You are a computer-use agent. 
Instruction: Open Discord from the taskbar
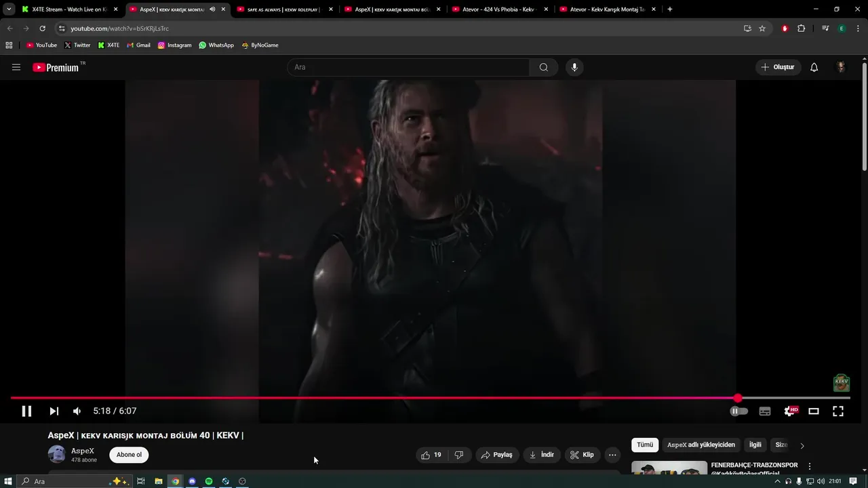coord(192,481)
